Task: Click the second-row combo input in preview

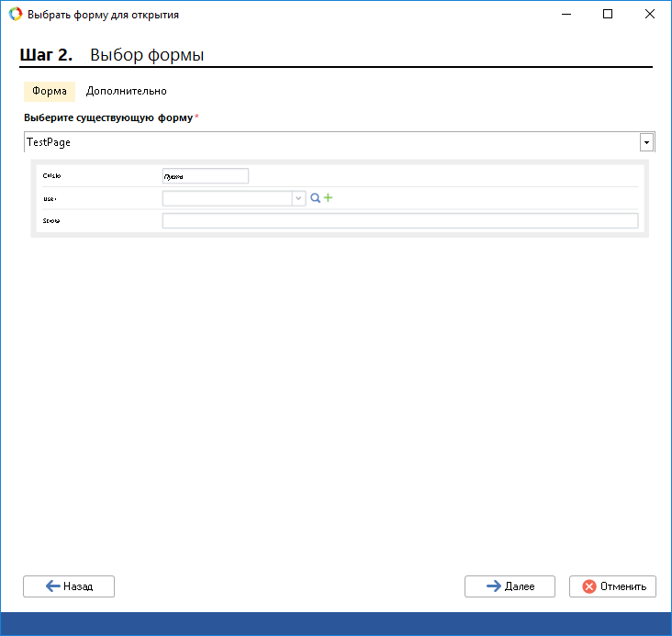Action: click(x=227, y=198)
